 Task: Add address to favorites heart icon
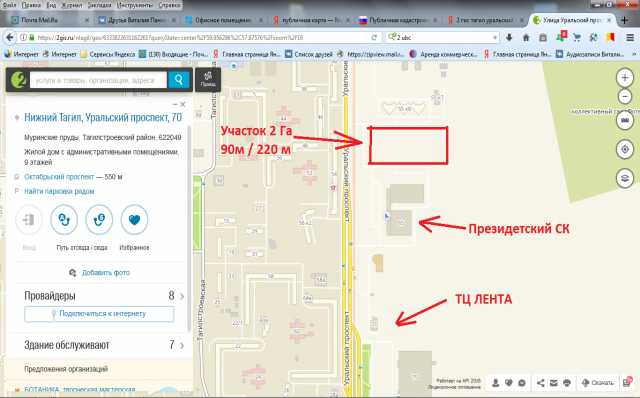(x=134, y=220)
